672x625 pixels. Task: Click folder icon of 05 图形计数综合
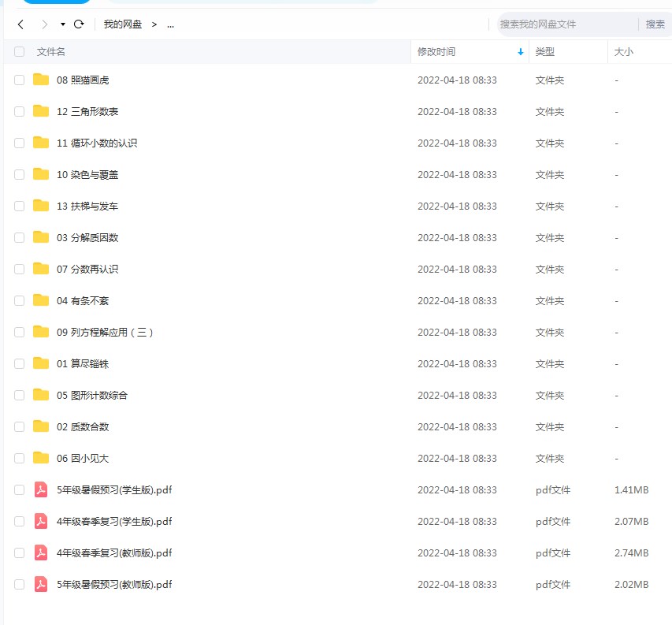[x=41, y=394]
